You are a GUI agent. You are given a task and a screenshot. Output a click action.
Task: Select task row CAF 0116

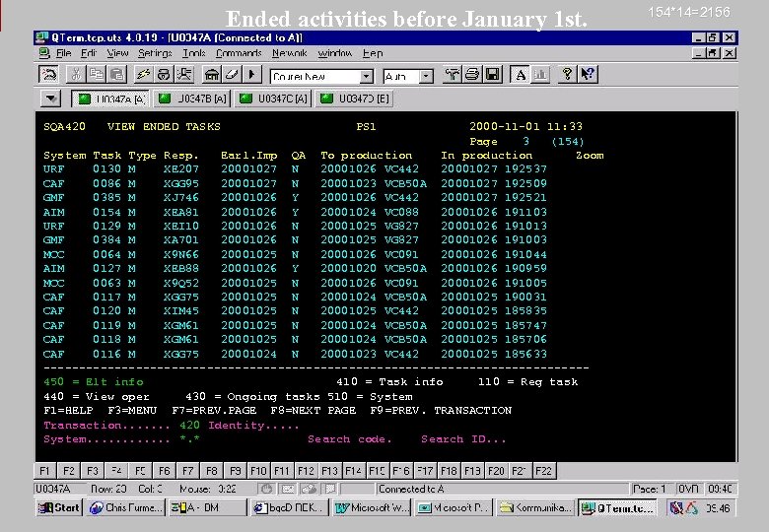[295, 354]
